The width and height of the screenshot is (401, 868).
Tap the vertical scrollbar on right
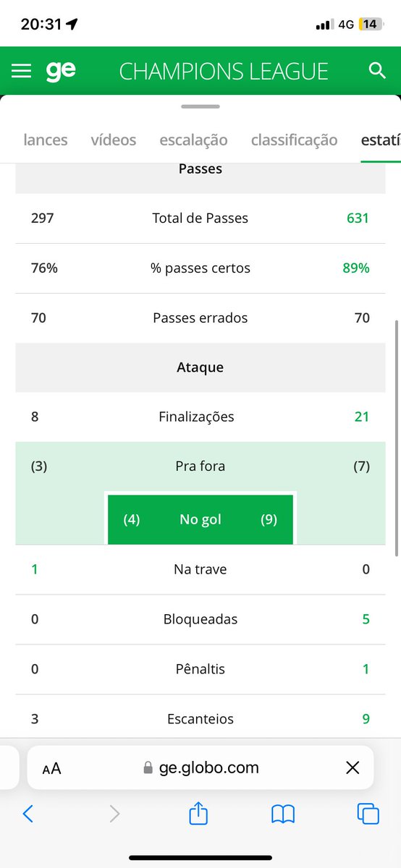397,438
